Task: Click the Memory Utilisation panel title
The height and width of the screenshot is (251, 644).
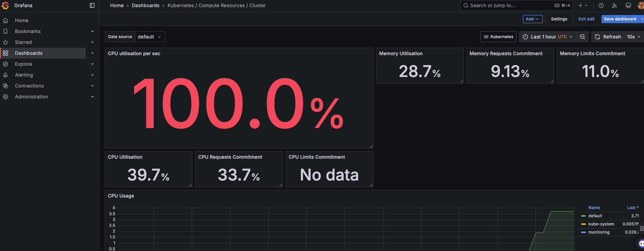Action: click(x=401, y=53)
